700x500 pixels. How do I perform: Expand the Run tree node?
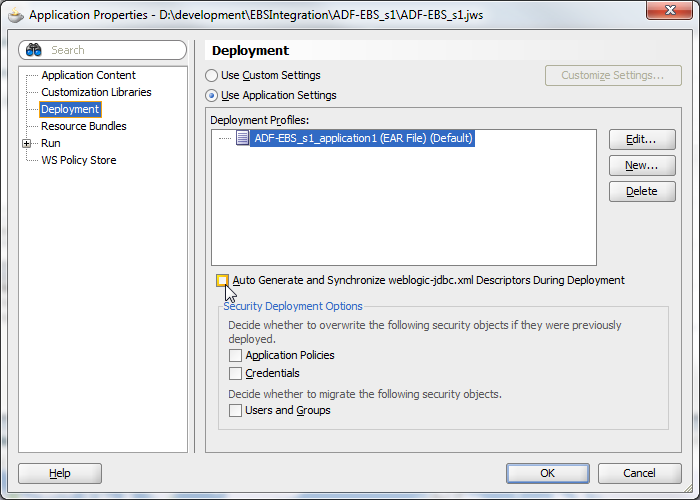[x=27, y=143]
